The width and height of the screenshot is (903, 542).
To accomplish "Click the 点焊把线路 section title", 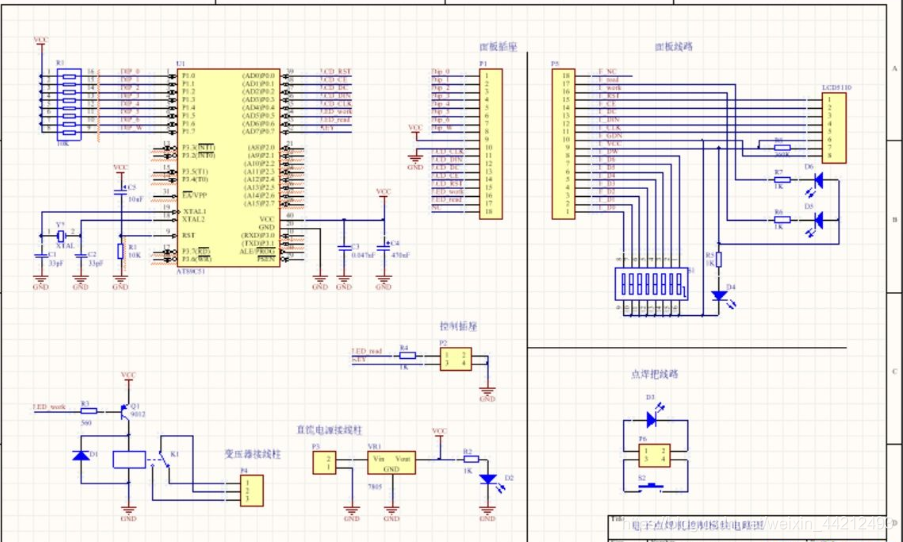I will (x=655, y=374).
